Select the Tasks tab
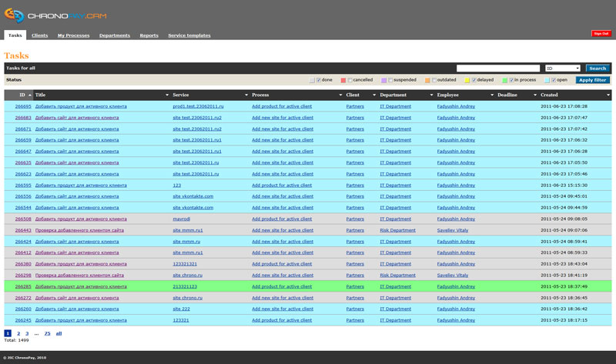The image size is (616, 364). click(x=15, y=35)
